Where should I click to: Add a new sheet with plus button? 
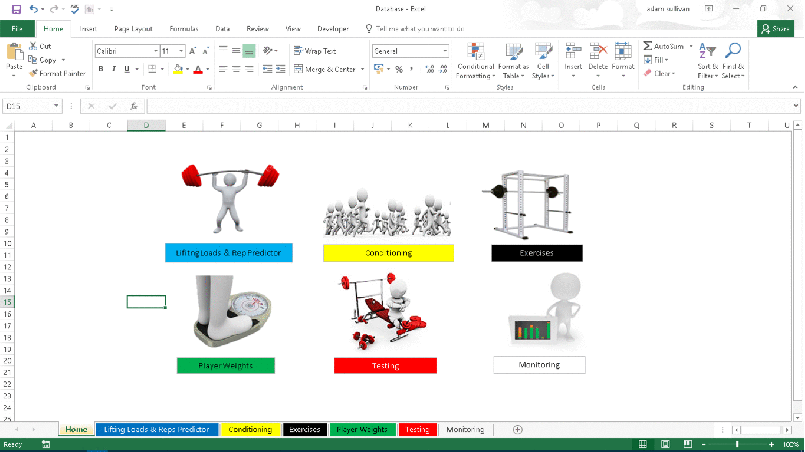click(x=517, y=429)
